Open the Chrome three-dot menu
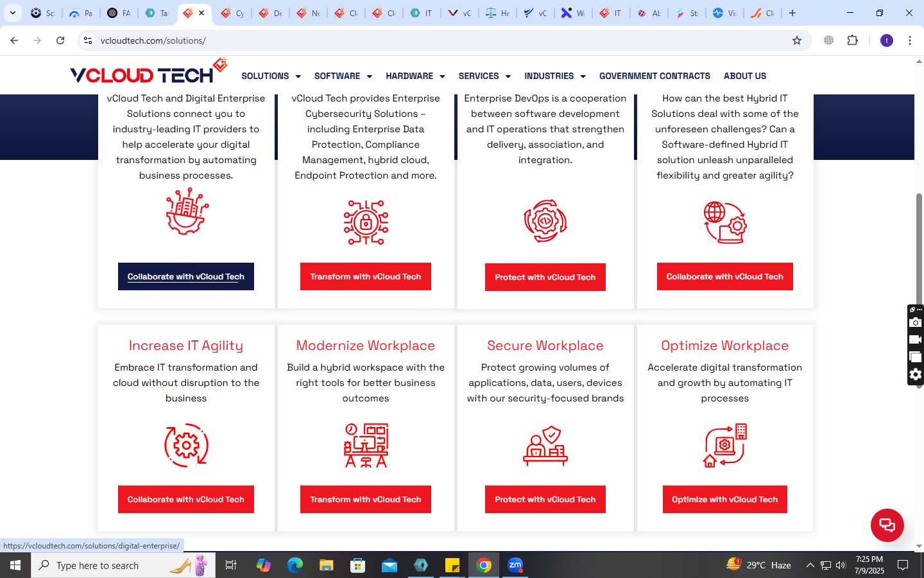Screen dimensions: 924x578 (x=910, y=40)
